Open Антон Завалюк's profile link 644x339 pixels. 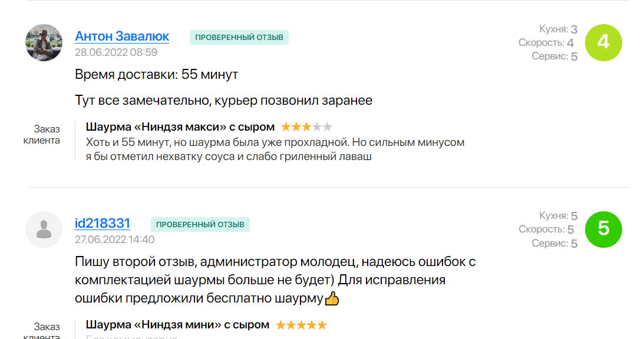[x=122, y=36]
